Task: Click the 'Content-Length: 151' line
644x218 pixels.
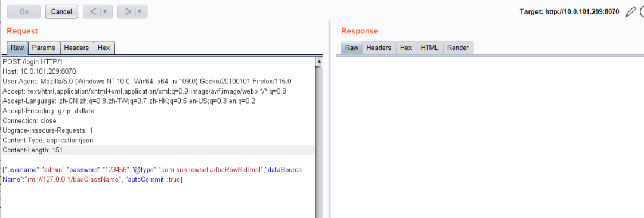Action: tap(32, 150)
